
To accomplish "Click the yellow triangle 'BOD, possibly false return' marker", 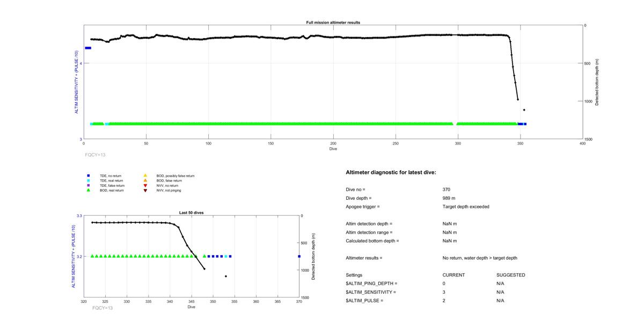I will click(145, 176).
